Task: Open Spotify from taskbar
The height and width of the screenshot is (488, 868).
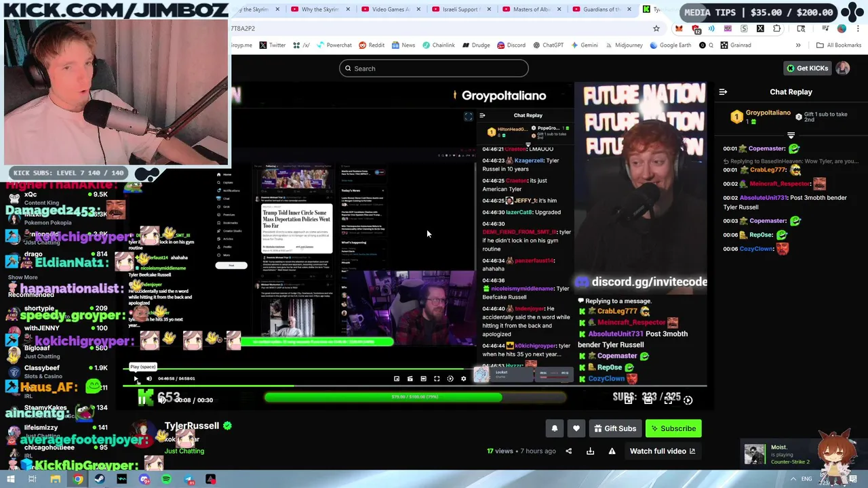Action: 166,479
